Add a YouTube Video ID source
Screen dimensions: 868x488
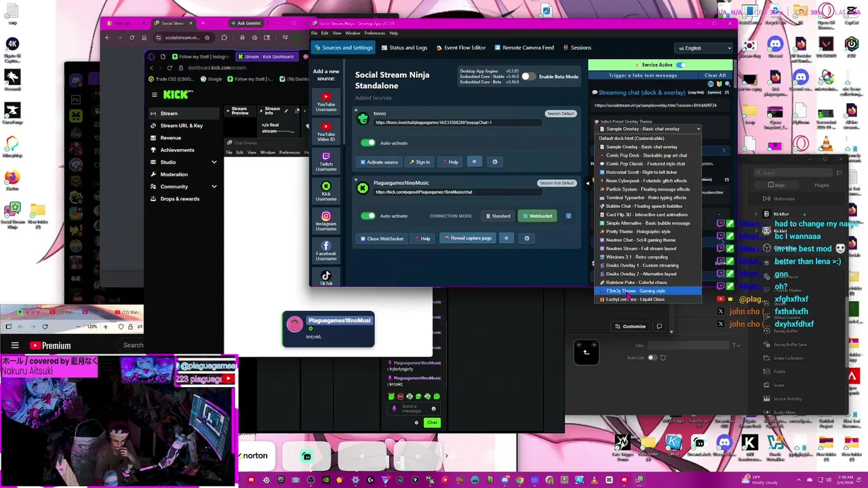click(x=325, y=131)
